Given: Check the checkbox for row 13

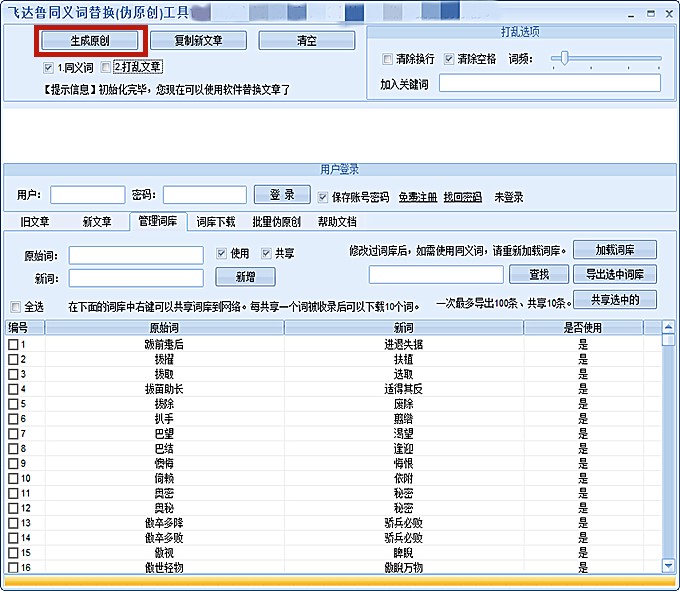Looking at the screenshot, I should point(13,523).
